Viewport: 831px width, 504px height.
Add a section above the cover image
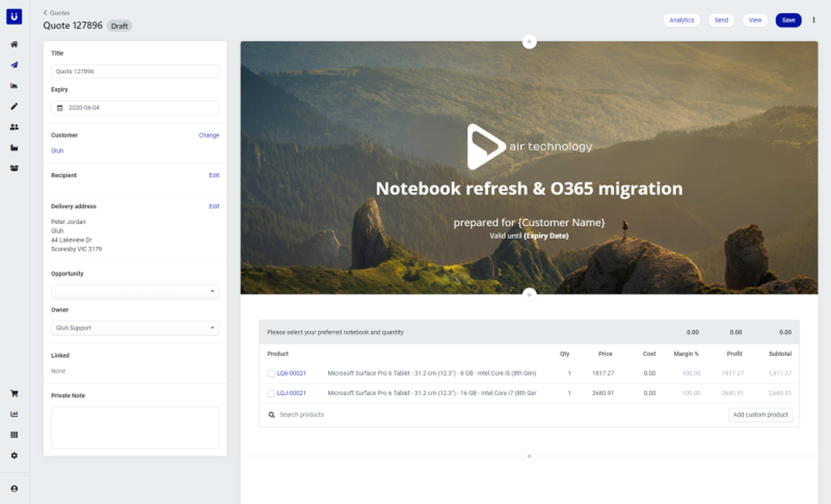tap(529, 42)
